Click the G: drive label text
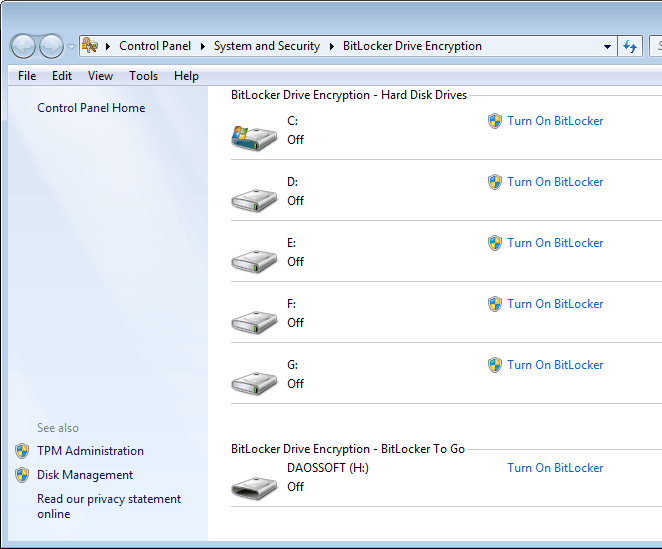 292,365
